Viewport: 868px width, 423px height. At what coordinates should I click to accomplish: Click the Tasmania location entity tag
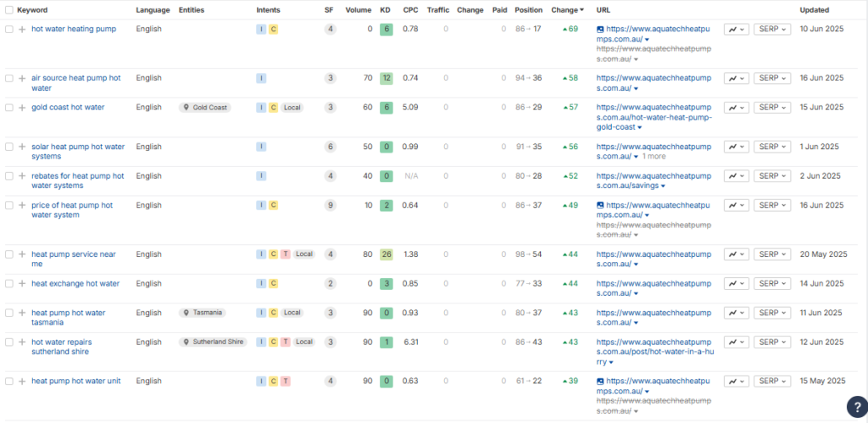tap(203, 313)
